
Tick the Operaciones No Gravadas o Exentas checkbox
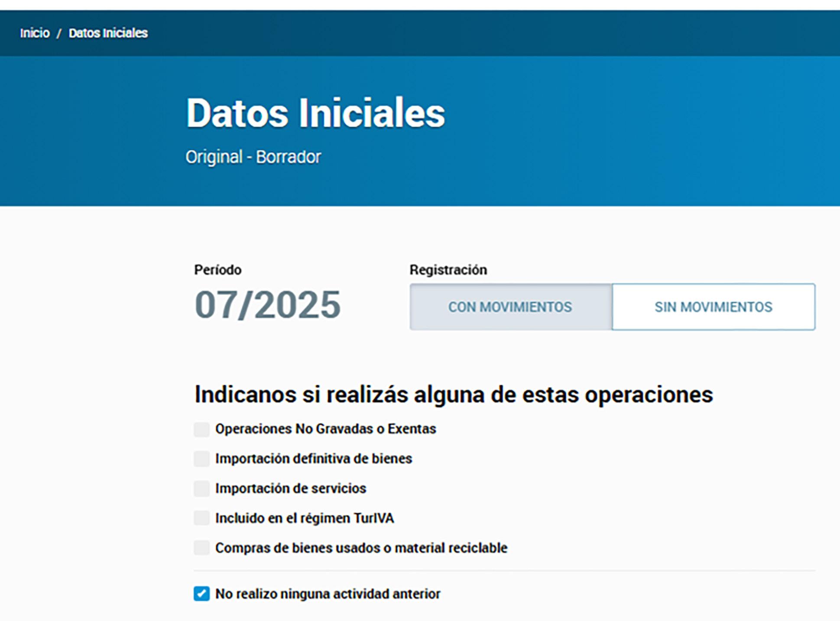[201, 430]
